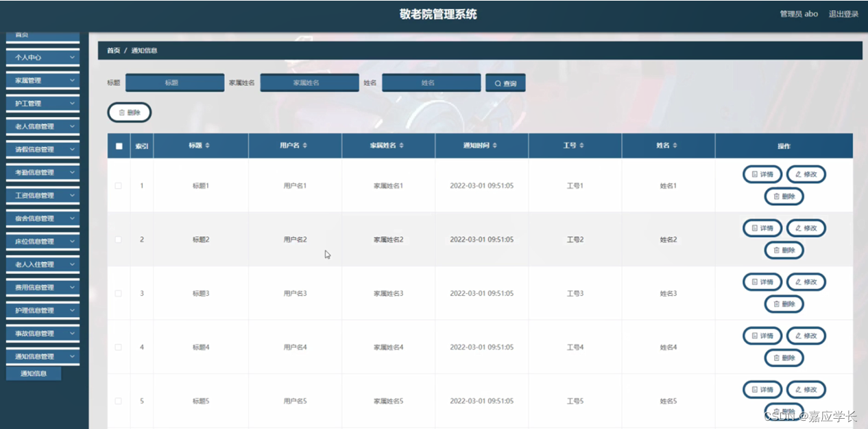Expand the 床位信息管理 sidebar menu
This screenshot has width=868, height=429.
(x=43, y=242)
